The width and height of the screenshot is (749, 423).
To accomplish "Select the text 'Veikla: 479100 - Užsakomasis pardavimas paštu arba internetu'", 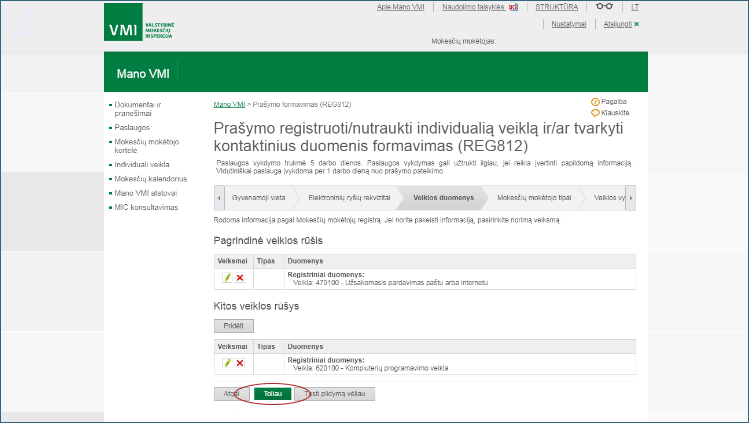I will point(390,283).
